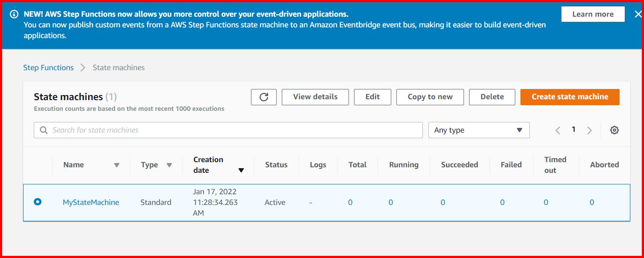Screen dimensions: 644x258
Task: Open the MyStateMachine link
Action: (91, 202)
